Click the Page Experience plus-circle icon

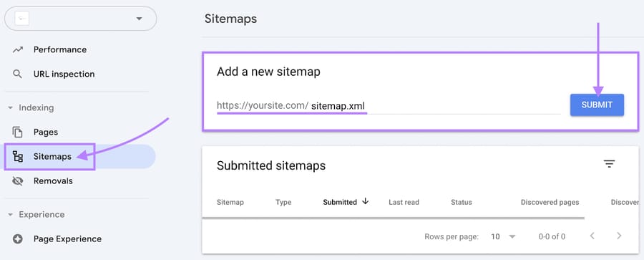pyautogui.click(x=18, y=239)
